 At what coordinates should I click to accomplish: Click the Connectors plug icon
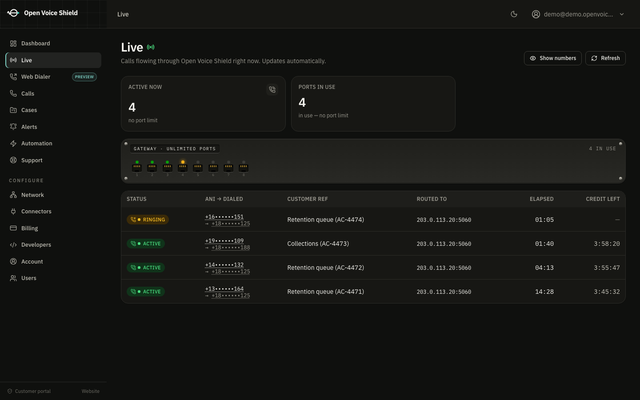tap(13, 211)
